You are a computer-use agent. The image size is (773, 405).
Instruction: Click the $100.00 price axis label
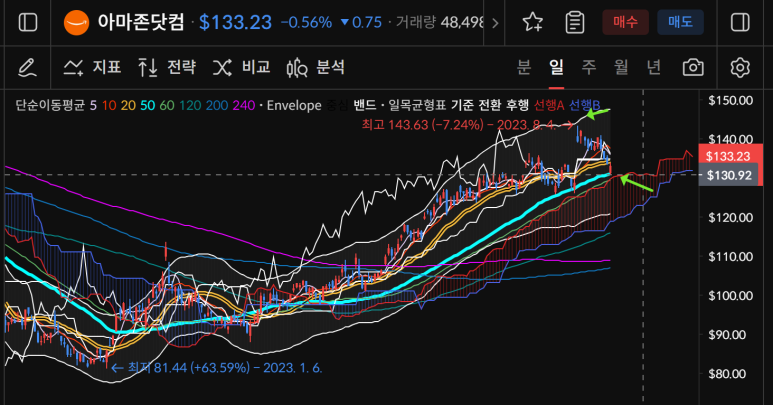731,296
